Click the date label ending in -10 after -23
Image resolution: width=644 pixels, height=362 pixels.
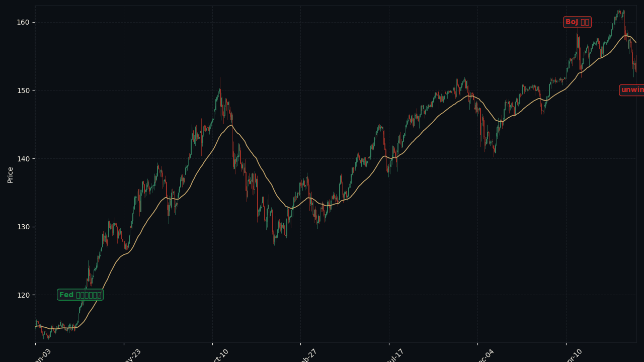click(x=220, y=355)
